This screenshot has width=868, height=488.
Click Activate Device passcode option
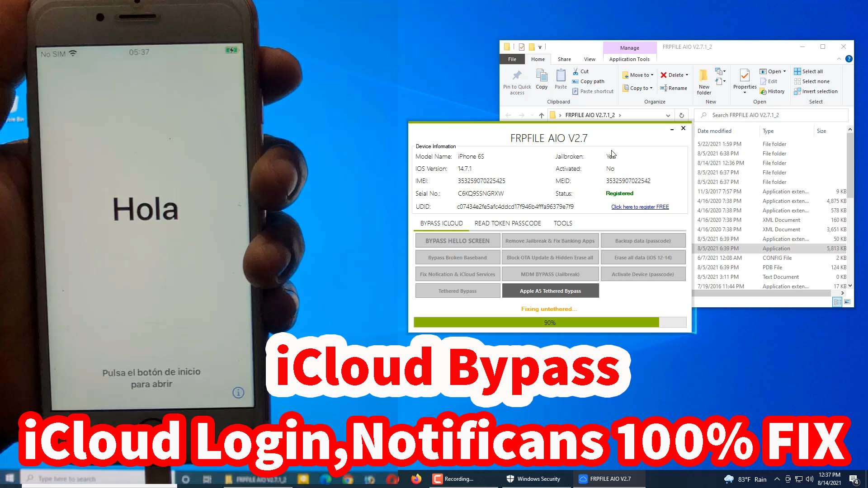pos(643,274)
